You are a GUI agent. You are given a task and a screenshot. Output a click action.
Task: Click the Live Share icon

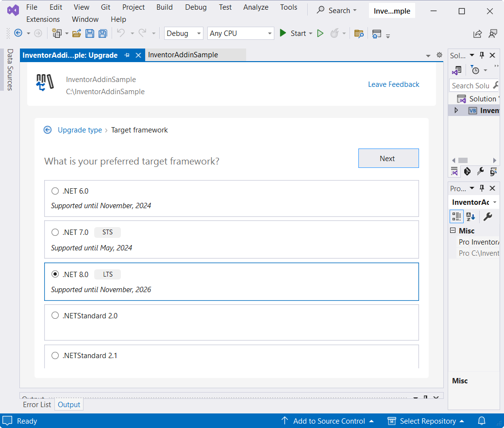[x=477, y=33]
